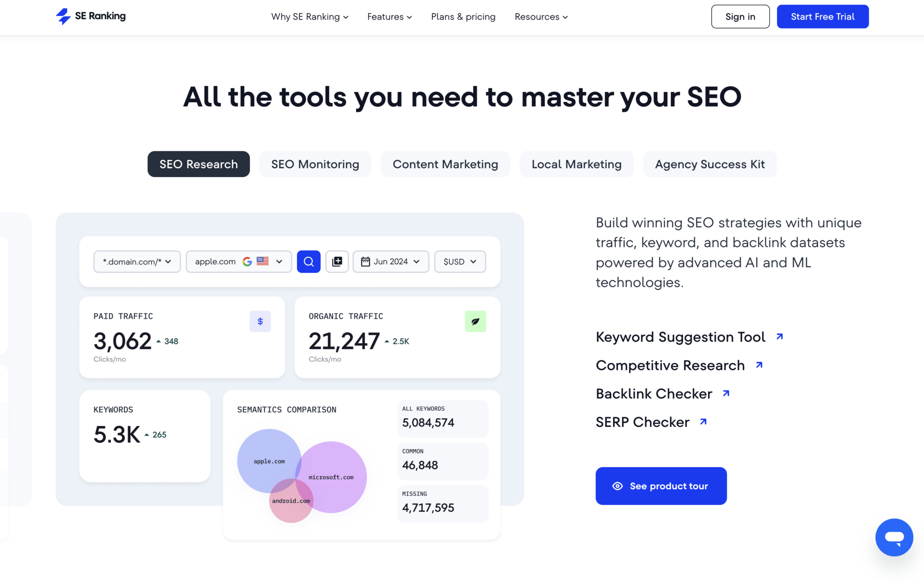Open the $USD currency dropdown

click(x=460, y=262)
